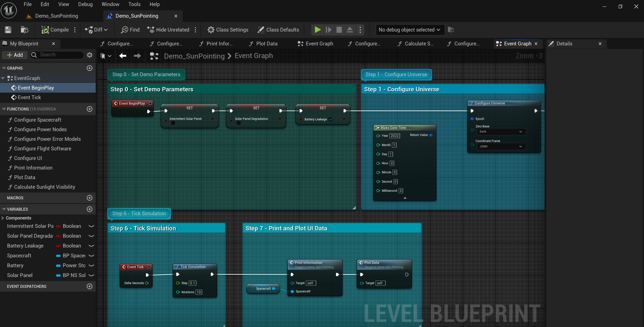Viewport: 644px width, 327px height.
Task: Toggle visibility eye for Intermittent Solar Panel variable
Action: pyautogui.click(x=91, y=226)
